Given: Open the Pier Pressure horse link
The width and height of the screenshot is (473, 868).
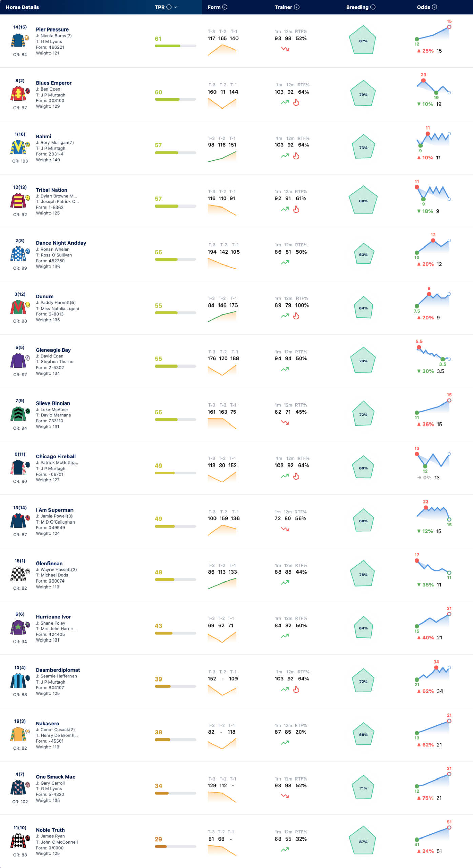Looking at the screenshot, I should coord(52,29).
